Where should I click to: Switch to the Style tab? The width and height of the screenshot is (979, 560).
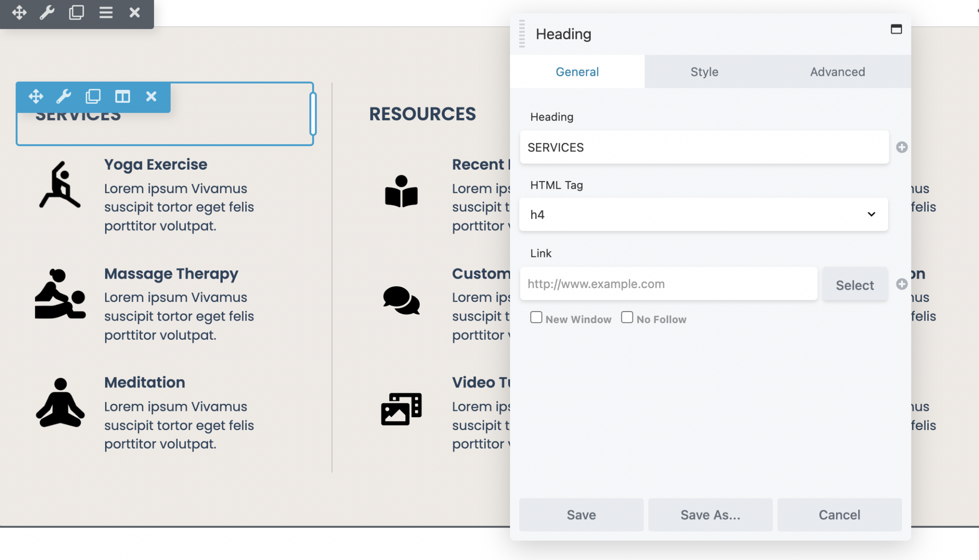704,72
